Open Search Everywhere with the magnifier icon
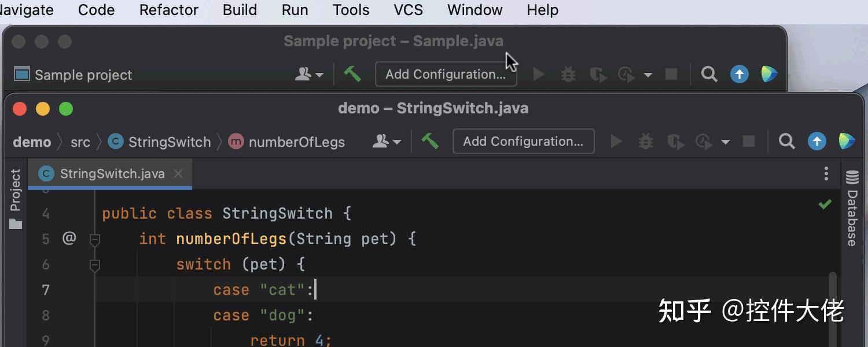Viewport: 868px width, 347px height. [786, 141]
